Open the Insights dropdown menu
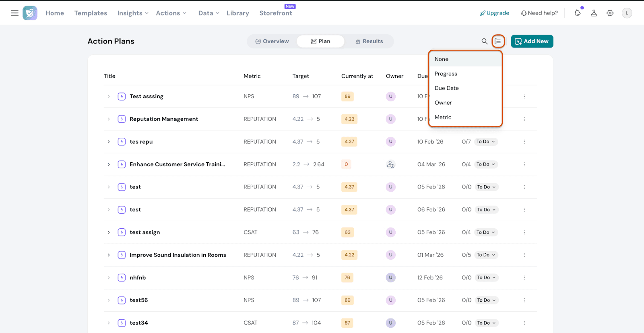Image resolution: width=644 pixels, height=333 pixels. tap(133, 13)
